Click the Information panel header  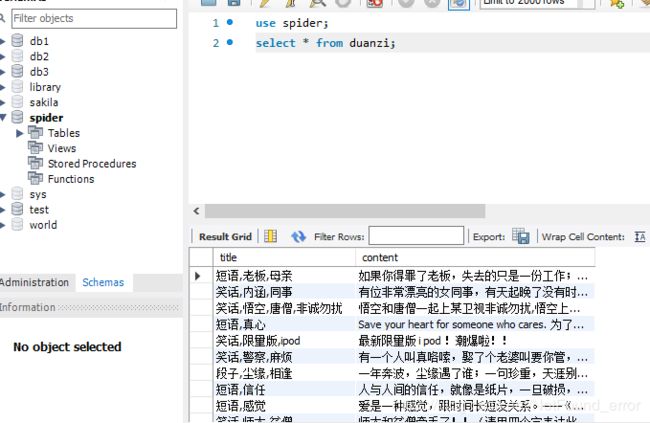[x=91, y=307]
